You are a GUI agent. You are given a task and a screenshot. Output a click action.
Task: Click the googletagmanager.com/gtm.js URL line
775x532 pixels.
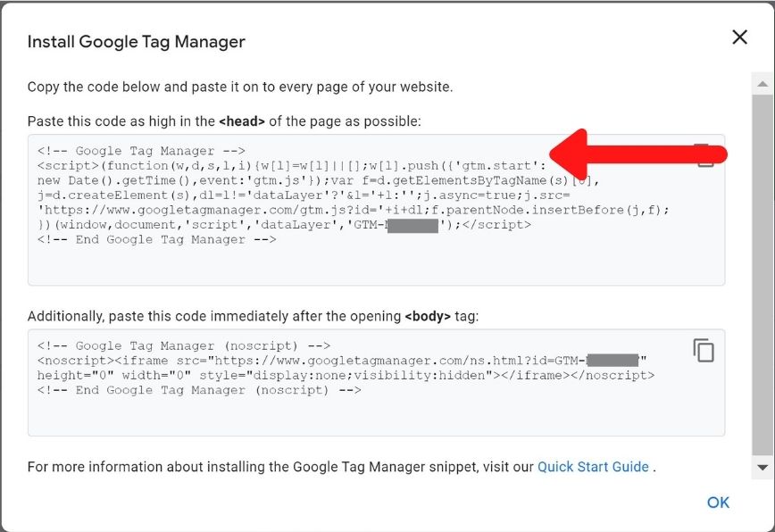click(354, 210)
